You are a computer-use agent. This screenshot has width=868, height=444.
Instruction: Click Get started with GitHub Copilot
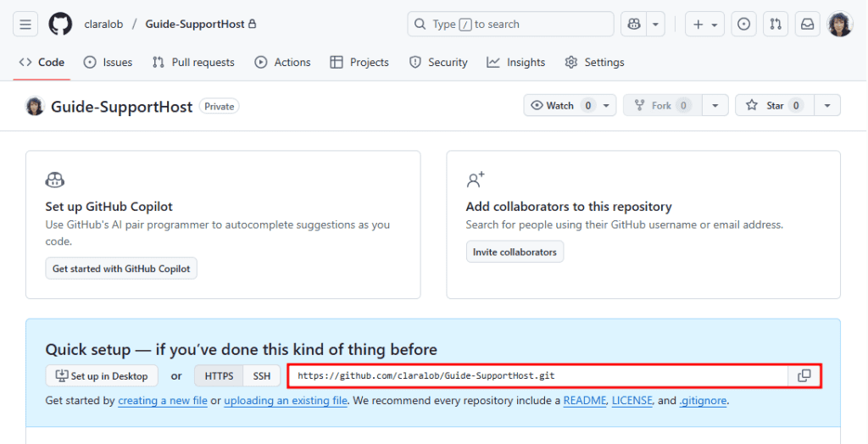click(121, 269)
